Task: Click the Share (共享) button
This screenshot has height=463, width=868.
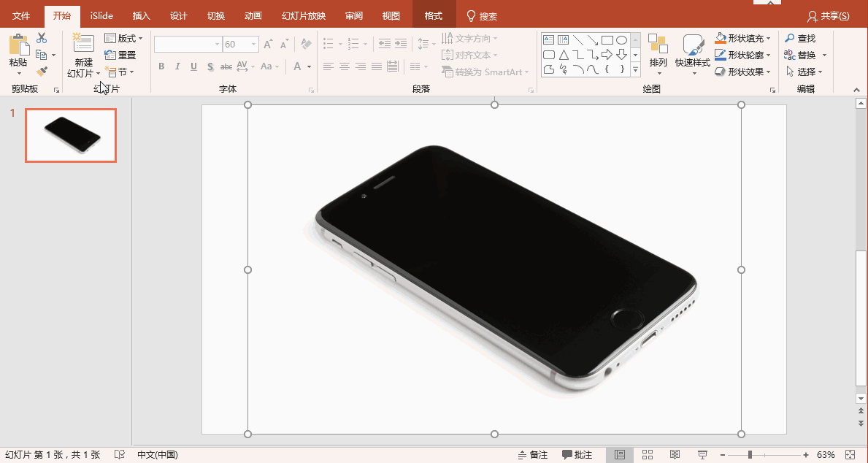Action: pyautogui.click(x=828, y=16)
